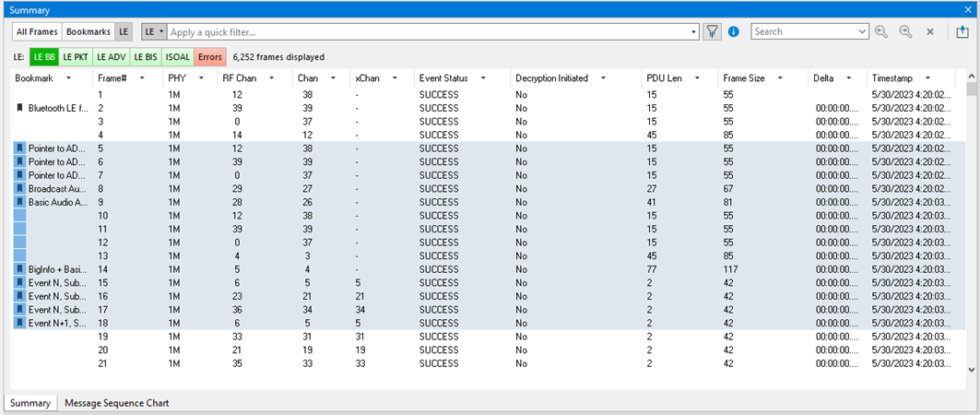Open the xChan column dropdown arrow
This screenshot has height=415, width=980.
point(395,78)
